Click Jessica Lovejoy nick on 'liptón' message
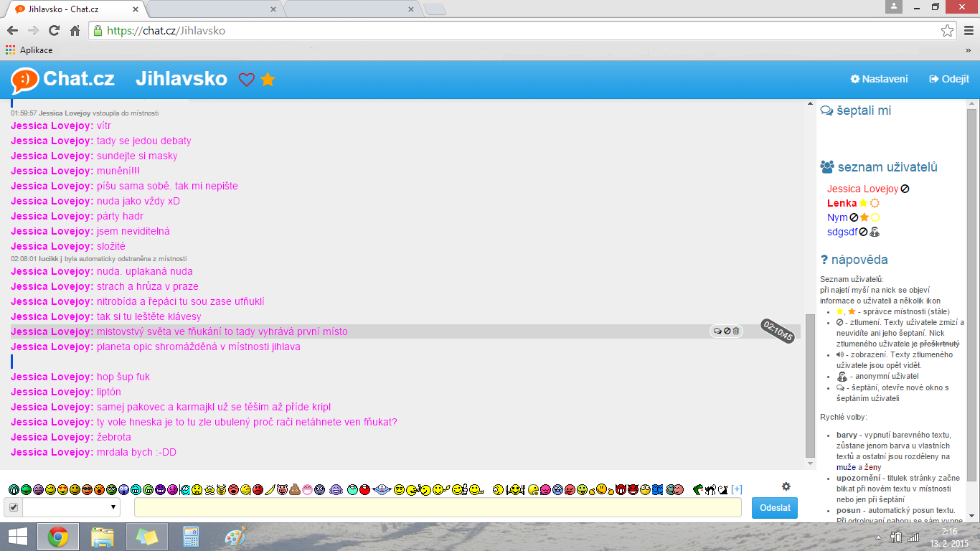Image resolution: width=980 pixels, height=551 pixels. point(52,392)
